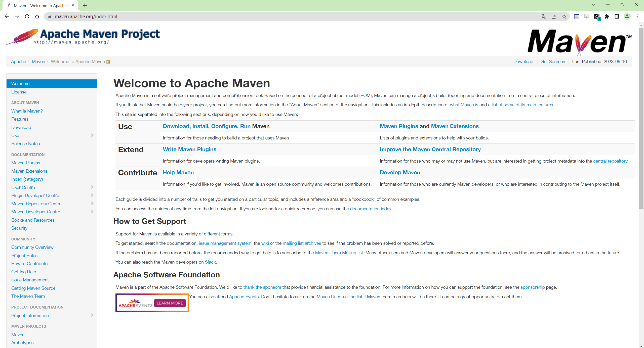Open Configure link in Use section
The height and width of the screenshot is (348, 644).
[x=224, y=126]
